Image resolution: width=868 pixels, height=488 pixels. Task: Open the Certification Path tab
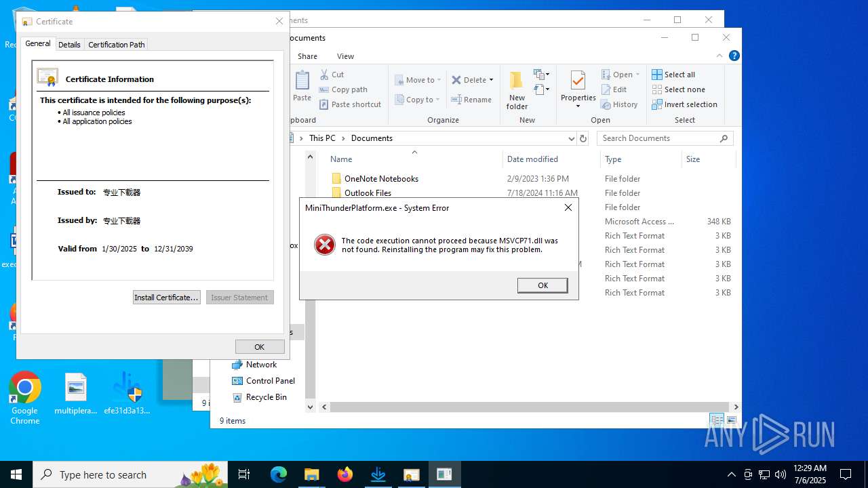pyautogui.click(x=117, y=45)
